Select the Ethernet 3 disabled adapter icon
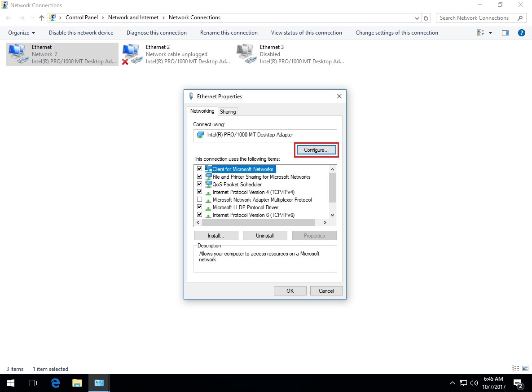The height and width of the screenshot is (392, 532). pos(246,54)
